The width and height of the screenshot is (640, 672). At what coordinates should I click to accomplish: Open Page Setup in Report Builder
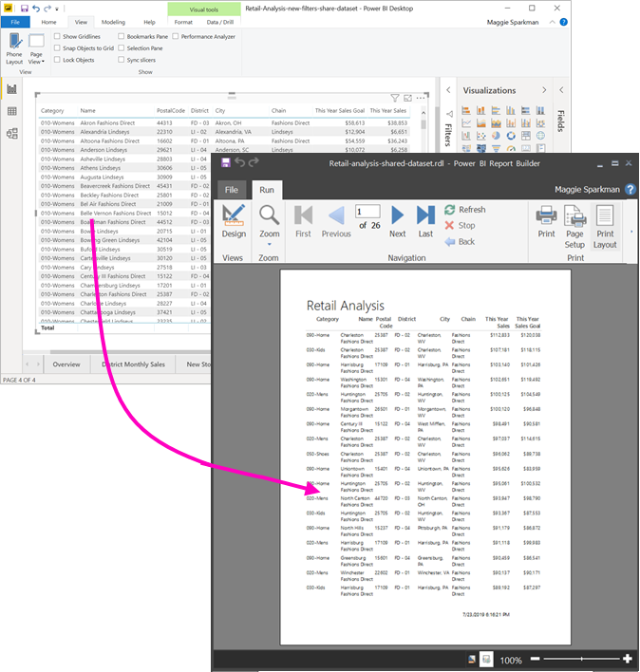click(x=574, y=227)
